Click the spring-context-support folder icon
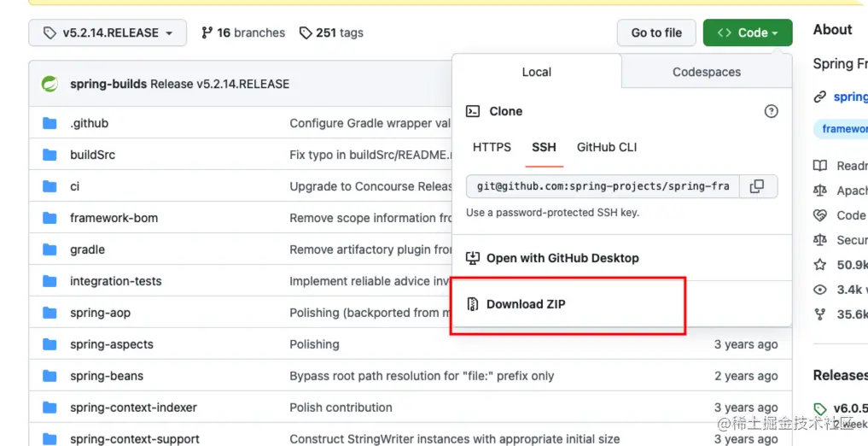This screenshot has width=868, height=446. tap(50, 439)
